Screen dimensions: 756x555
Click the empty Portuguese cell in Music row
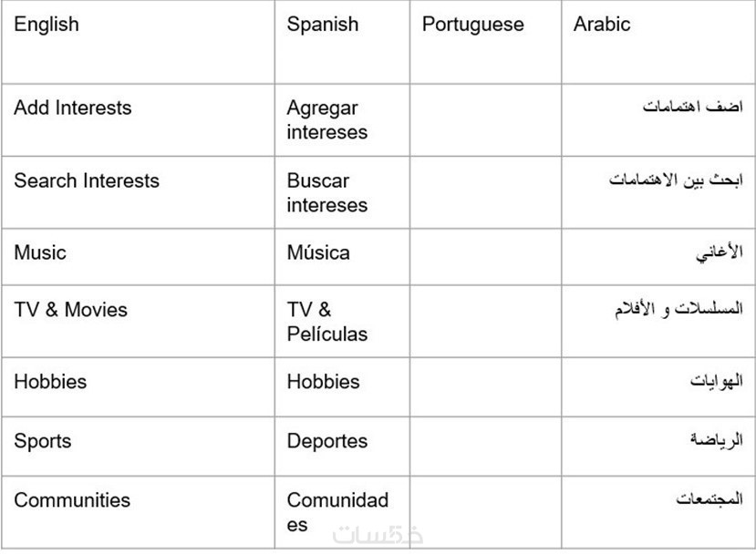[x=485, y=256]
